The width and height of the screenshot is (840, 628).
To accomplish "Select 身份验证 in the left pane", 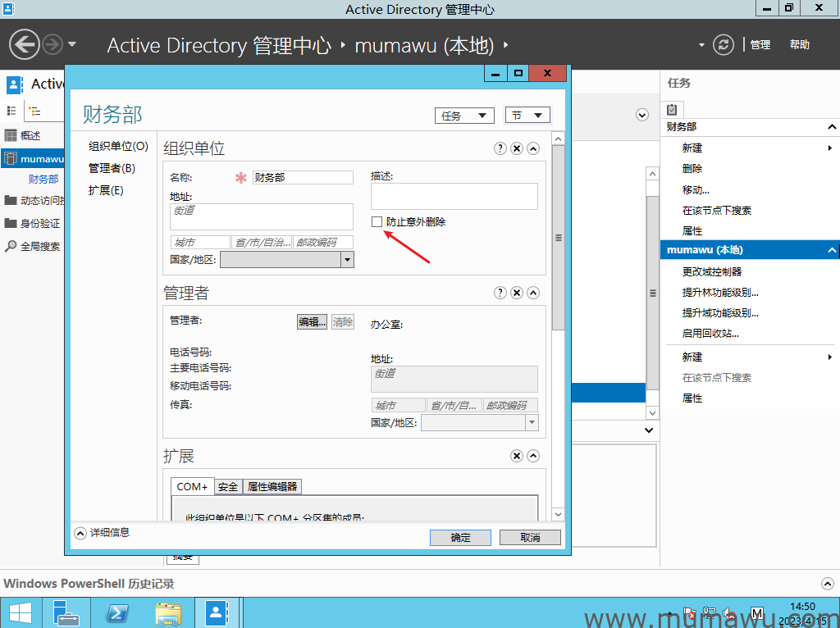I will pos(32,223).
